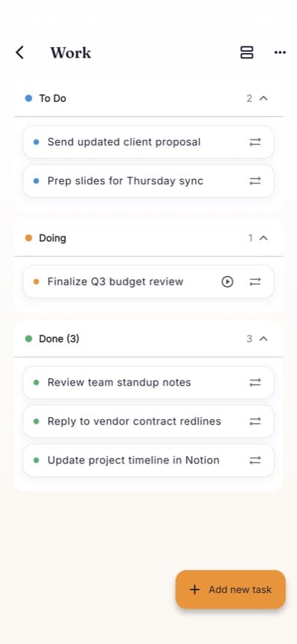Image resolution: width=297 pixels, height=644 pixels.
Task: Switch layout with the stacked view icon
Action: pyautogui.click(x=247, y=52)
